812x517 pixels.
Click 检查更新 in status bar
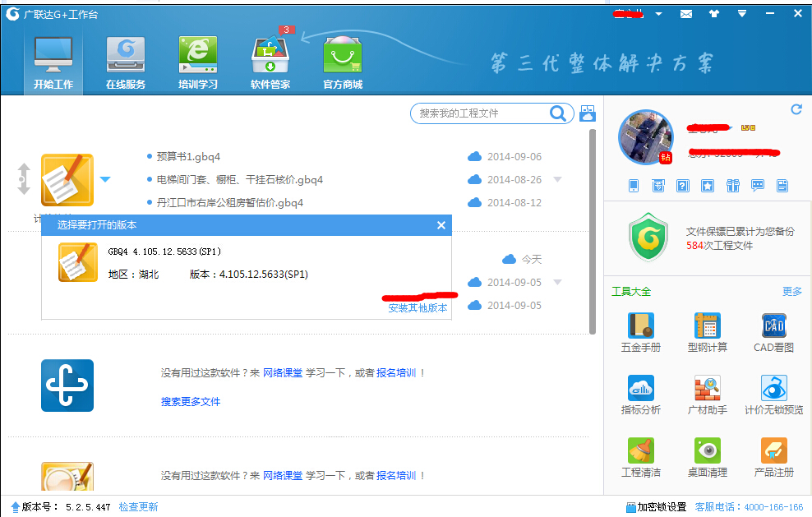point(138,506)
